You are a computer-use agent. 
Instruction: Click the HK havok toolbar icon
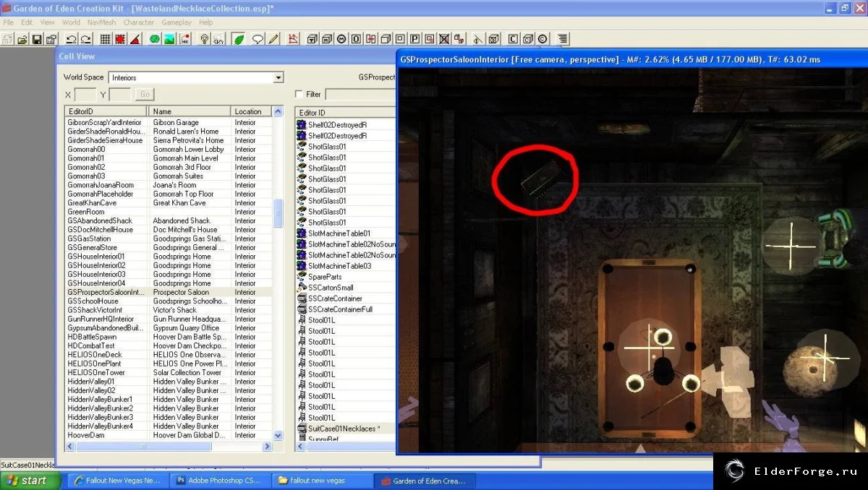[183, 39]
